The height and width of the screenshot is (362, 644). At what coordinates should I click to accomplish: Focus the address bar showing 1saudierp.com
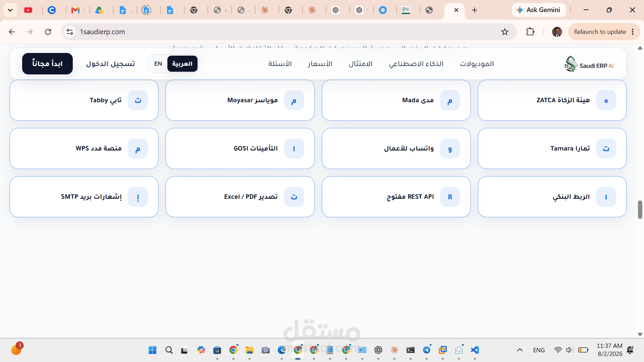[x=288, y=32]
